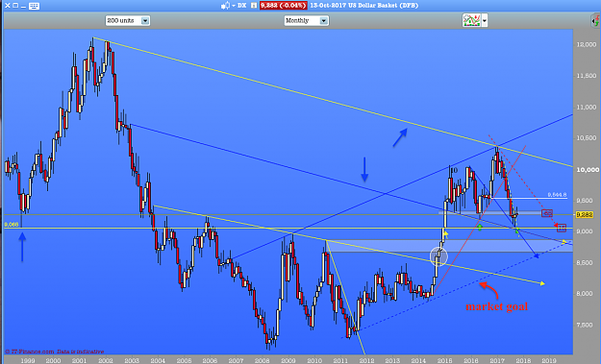Open the 200 units dropdown
Viewport: 601px width, 364px height.
128,21
